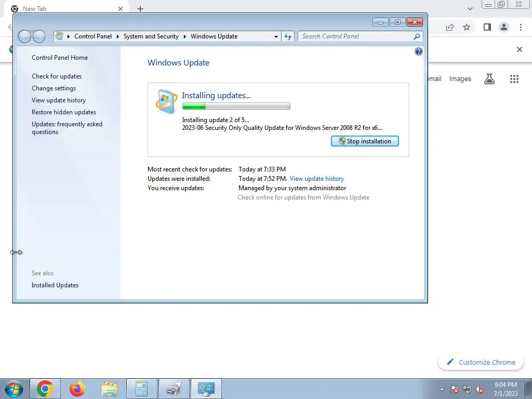Viewport: 532px width, 399px height.
Task: Open a new tab with Chrome plus button
Action: tap(140, 9)
